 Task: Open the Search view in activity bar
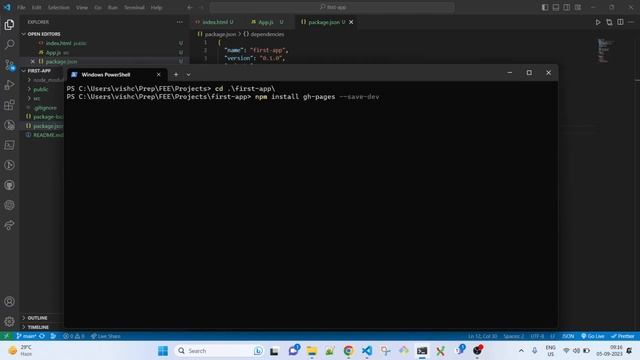(9, 44)
